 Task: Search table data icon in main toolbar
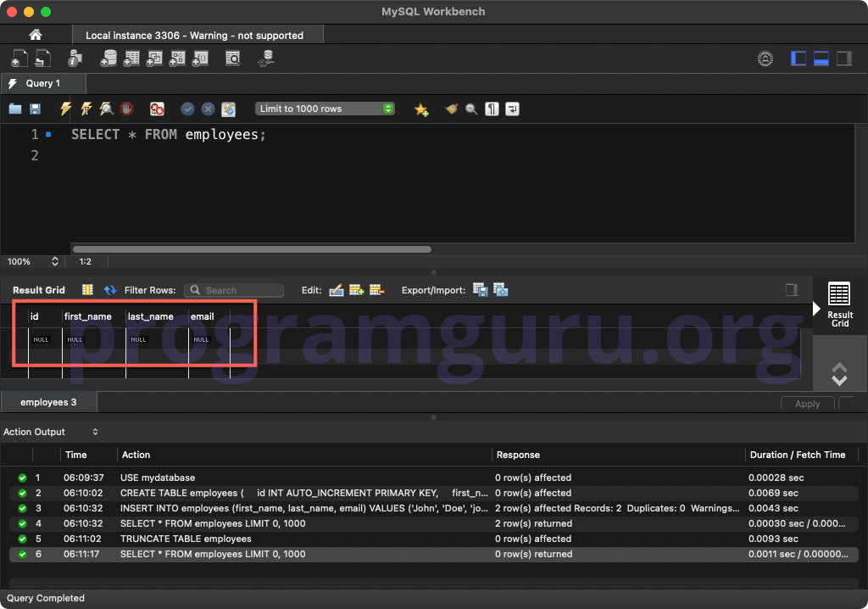233,59
